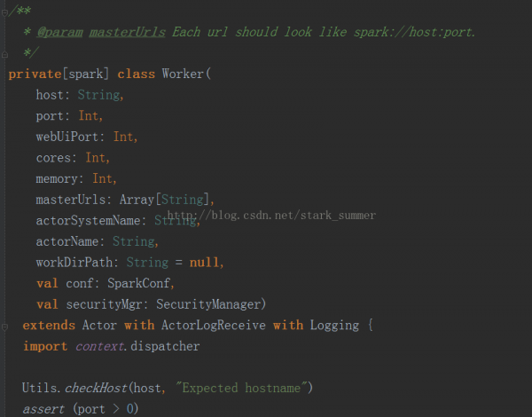Click the "Expected hostname" string literal

[241, 388]
